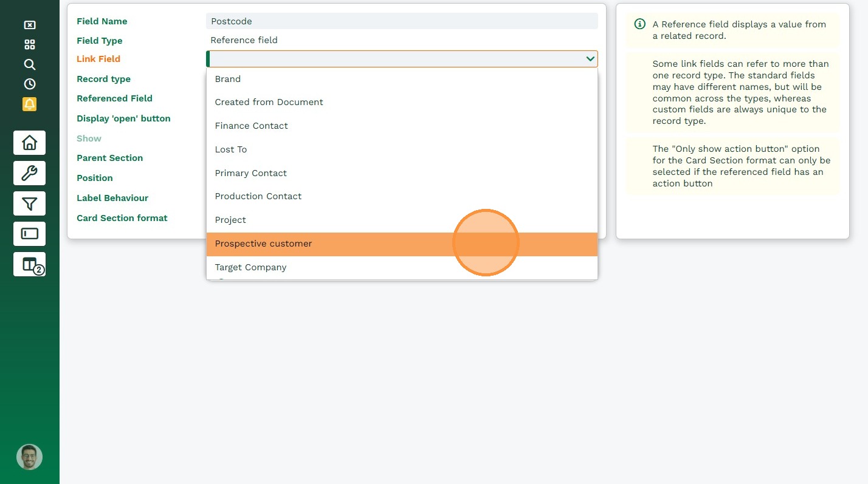Open the recent history clock icon
The height and width of the screenshot is (484, 868).
pyautogui.click(x=29, y=84)
